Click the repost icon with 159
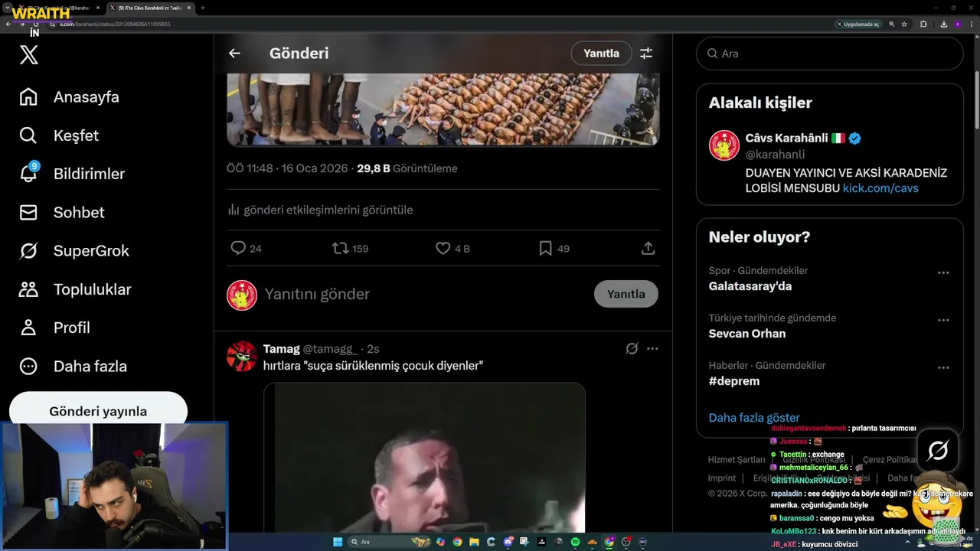The height and width of the screenshot is (551, 980). click(340, 248)
